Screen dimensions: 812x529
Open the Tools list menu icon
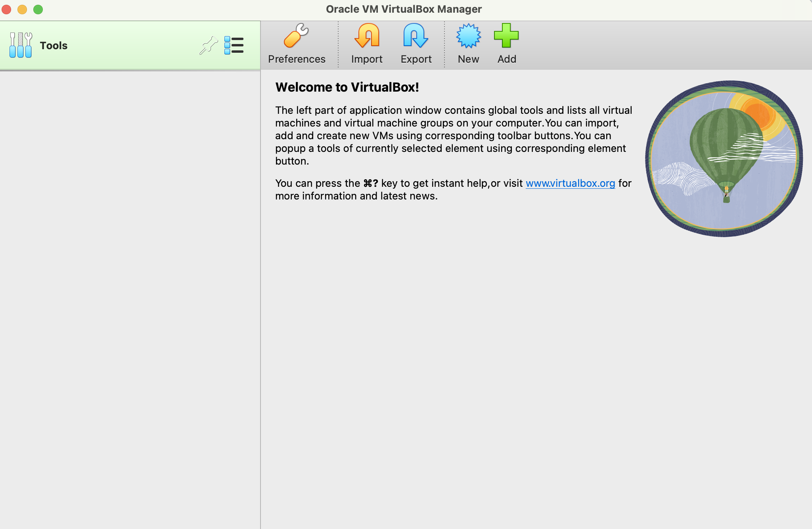tap(234, 45)
